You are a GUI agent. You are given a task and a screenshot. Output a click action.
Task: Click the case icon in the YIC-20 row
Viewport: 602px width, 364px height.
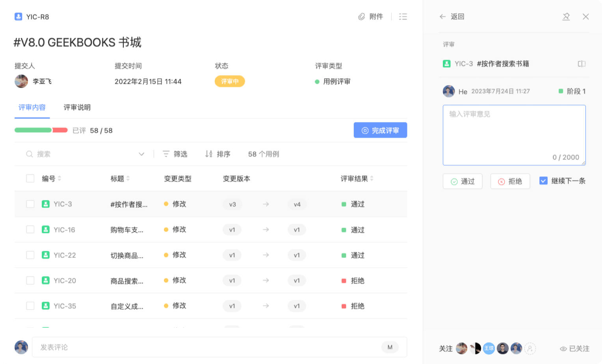(46, 280)
